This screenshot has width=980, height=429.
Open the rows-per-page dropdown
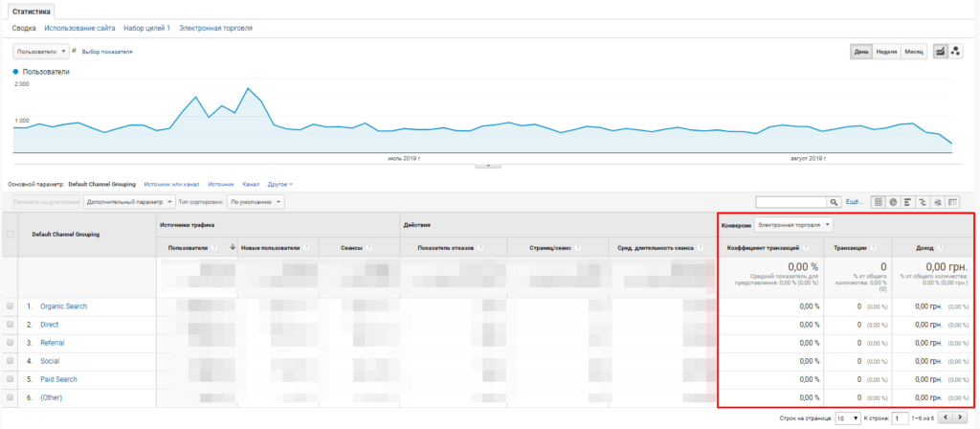coord(846,418)
